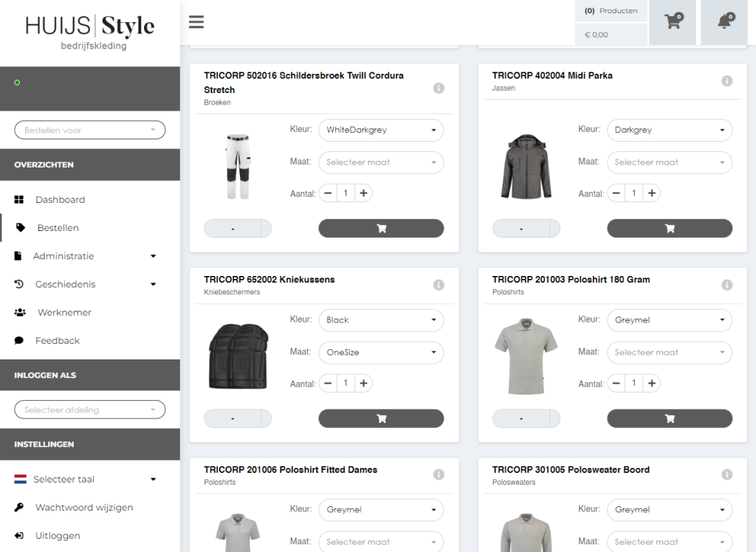
Task: Click price button of Poloshirt 180 Gram
Action: click(526, 418)
